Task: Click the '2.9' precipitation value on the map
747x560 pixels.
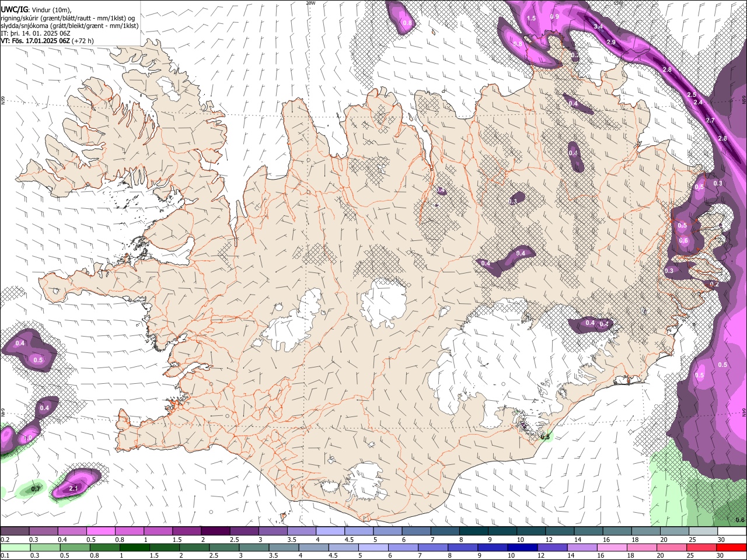Action: coord(611,43)
